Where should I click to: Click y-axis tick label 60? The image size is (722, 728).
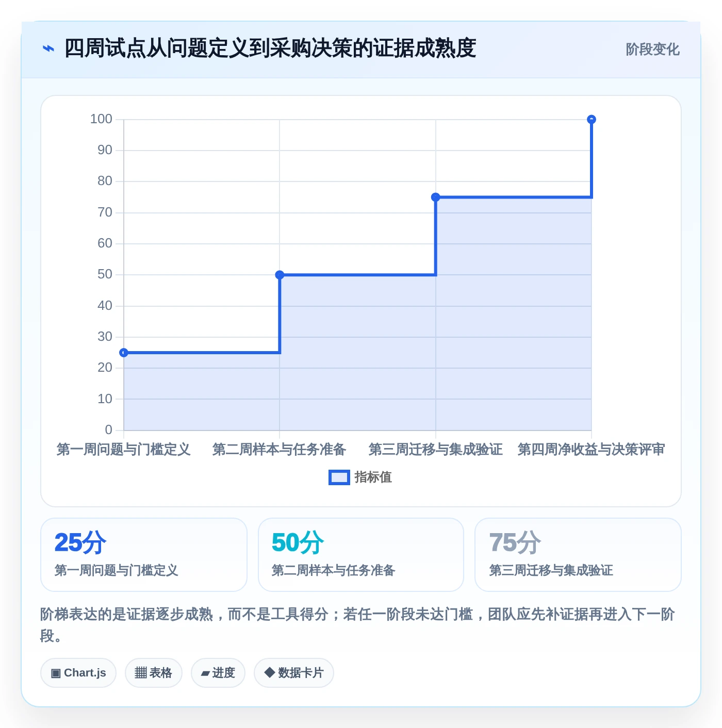coord(105,243)
